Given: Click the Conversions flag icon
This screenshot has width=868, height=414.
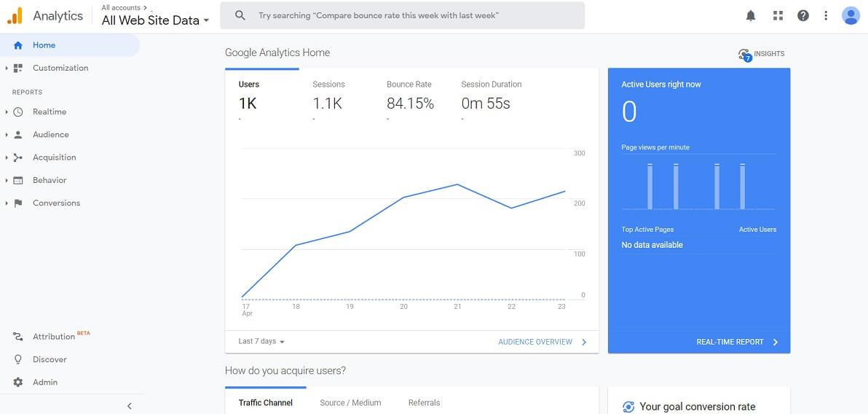Looking at the screenshot, I should pos(17,203).
